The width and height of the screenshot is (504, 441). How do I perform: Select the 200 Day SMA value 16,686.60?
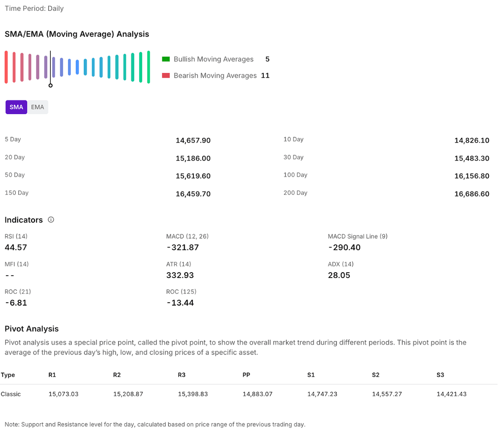coord(472,194)
